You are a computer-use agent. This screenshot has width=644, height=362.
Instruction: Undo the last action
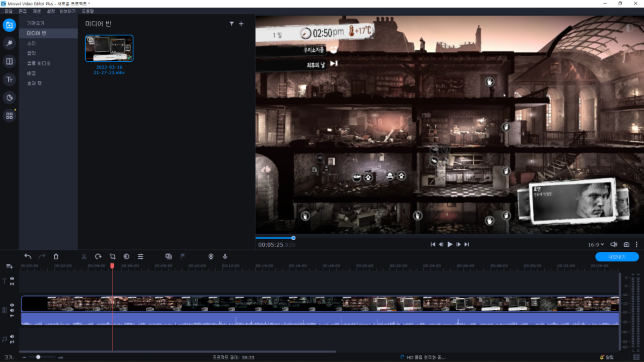point(28,257)
